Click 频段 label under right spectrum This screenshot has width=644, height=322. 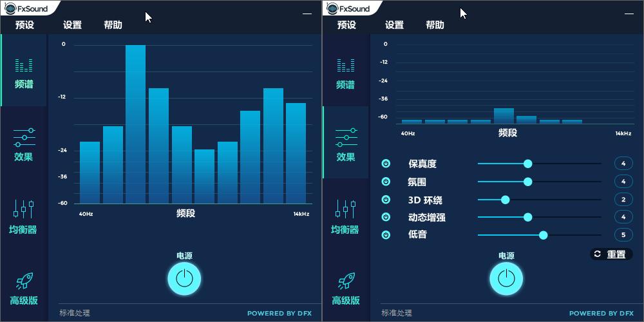coord(507,133)
